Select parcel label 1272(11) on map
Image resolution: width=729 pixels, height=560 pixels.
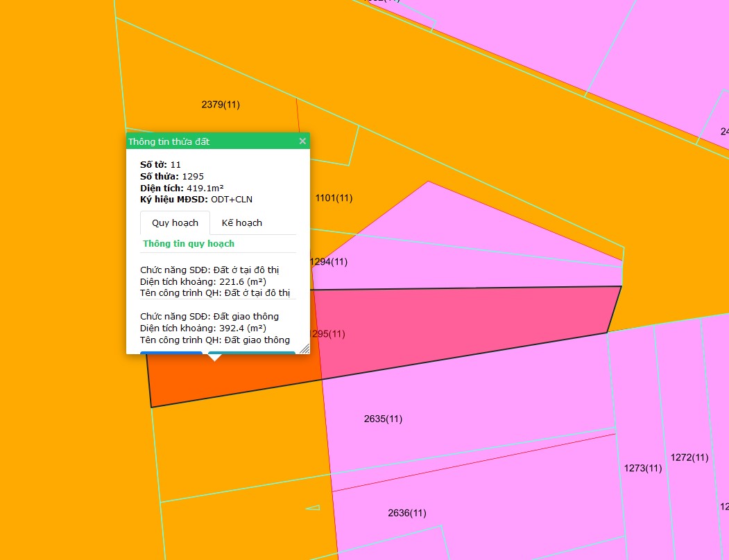tap(689, 457)
